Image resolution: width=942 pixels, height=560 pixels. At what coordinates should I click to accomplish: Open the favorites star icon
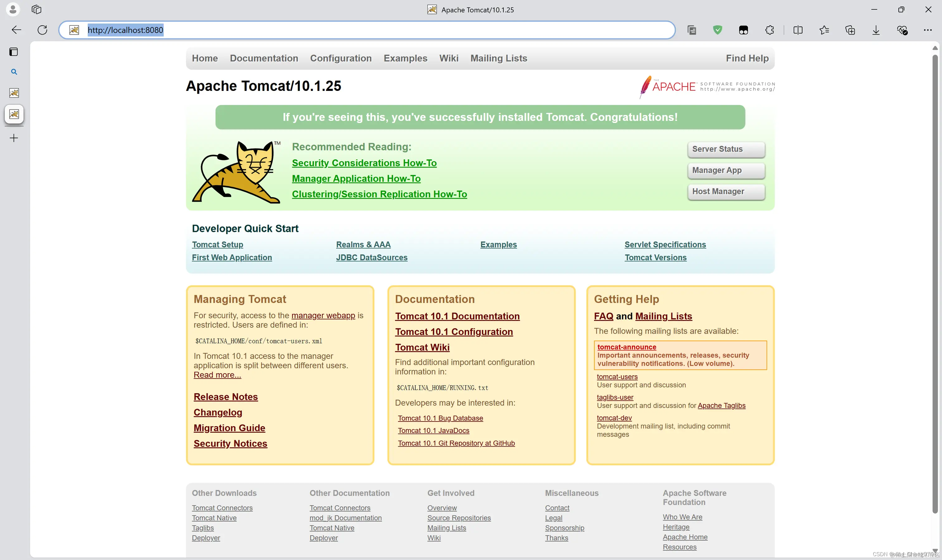824,30
